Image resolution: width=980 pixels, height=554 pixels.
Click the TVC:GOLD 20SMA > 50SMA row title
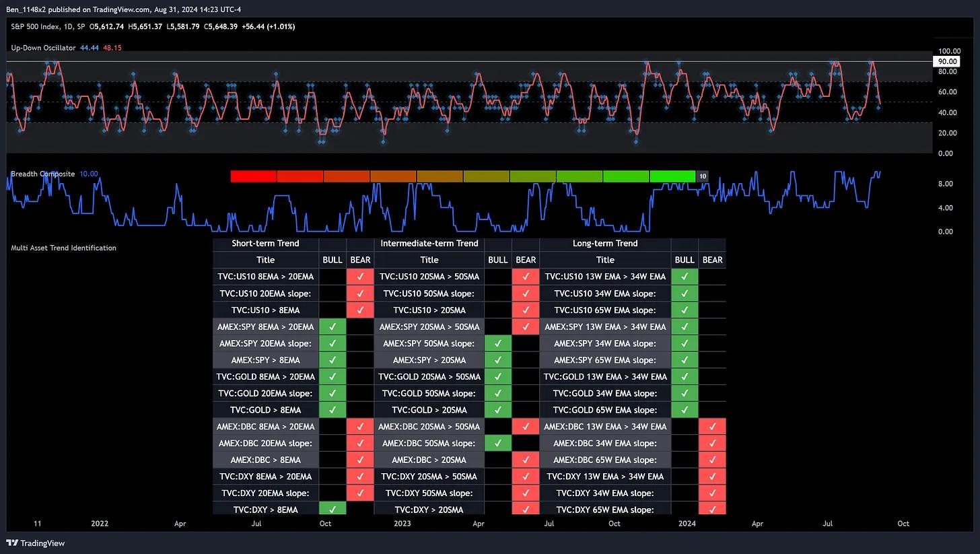click(x=429, y=376)
